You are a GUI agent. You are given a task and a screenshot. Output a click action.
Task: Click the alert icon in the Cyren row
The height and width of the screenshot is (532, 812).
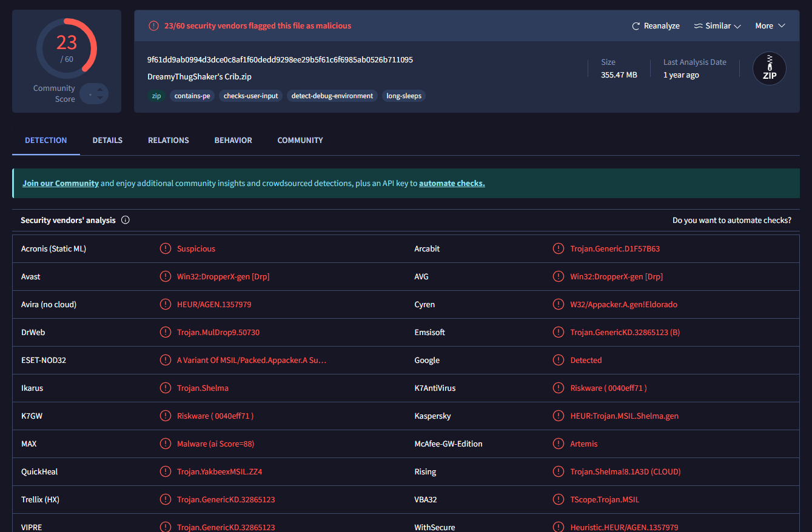pyautogui.click(x=559, y=304)
